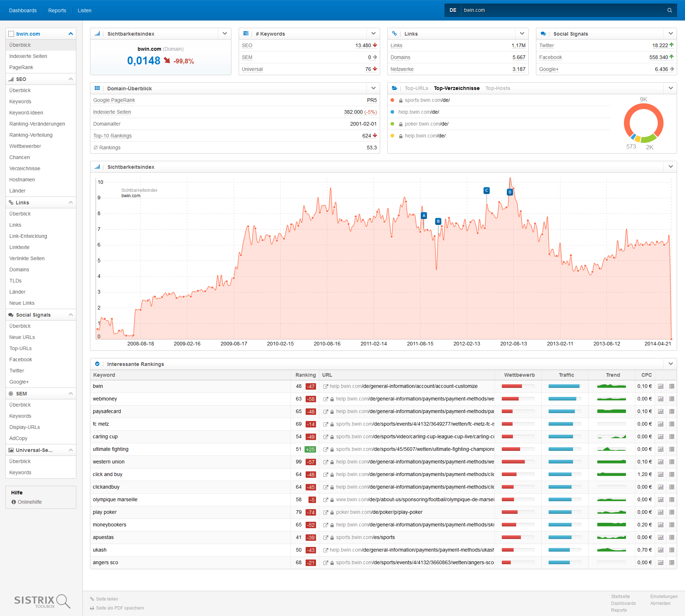
Task: Click event marker D on the chart
Action: [x=510, y=192]
